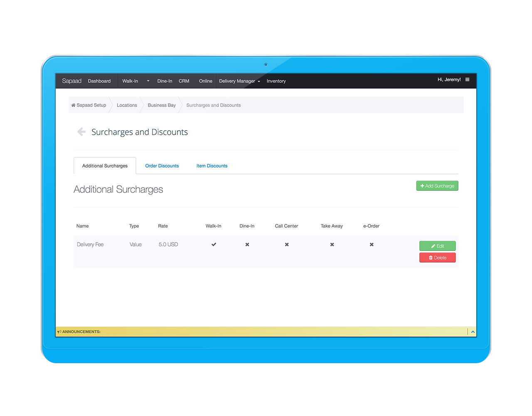Click the pencil icon on the Edit button
This screenshot has height=416, width=532.
(433, 246)
